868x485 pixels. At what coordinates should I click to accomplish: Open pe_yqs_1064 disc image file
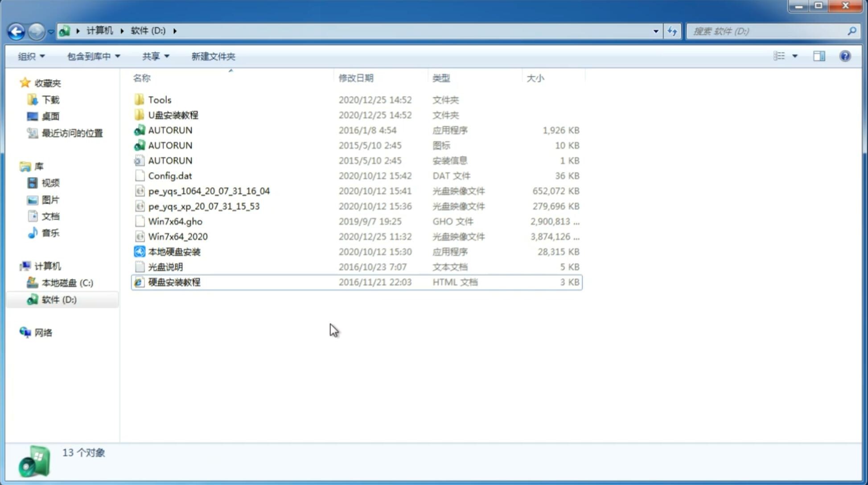[209, 191]
